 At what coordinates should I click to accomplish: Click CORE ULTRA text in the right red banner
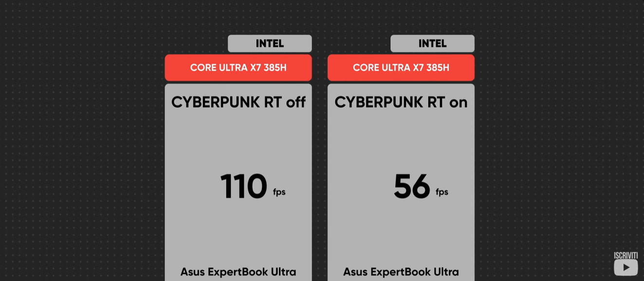tap(381, 68)
